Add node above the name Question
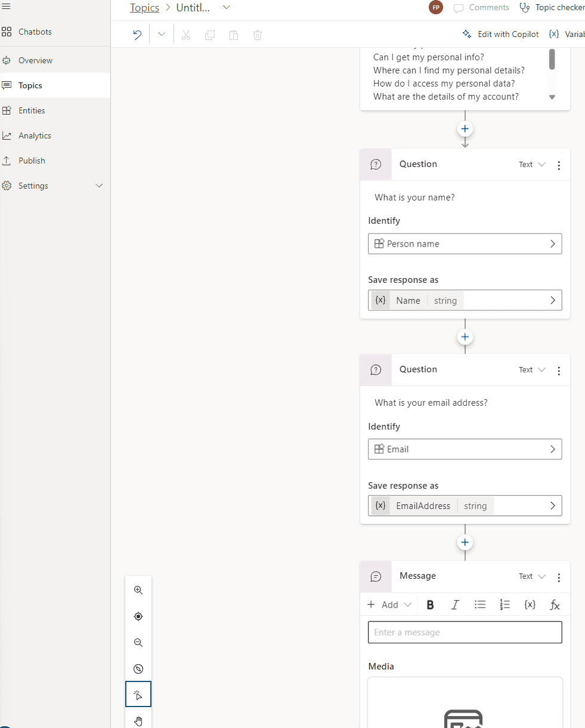Viewport: 585px width, 728px height. click(x=465, y=129)
